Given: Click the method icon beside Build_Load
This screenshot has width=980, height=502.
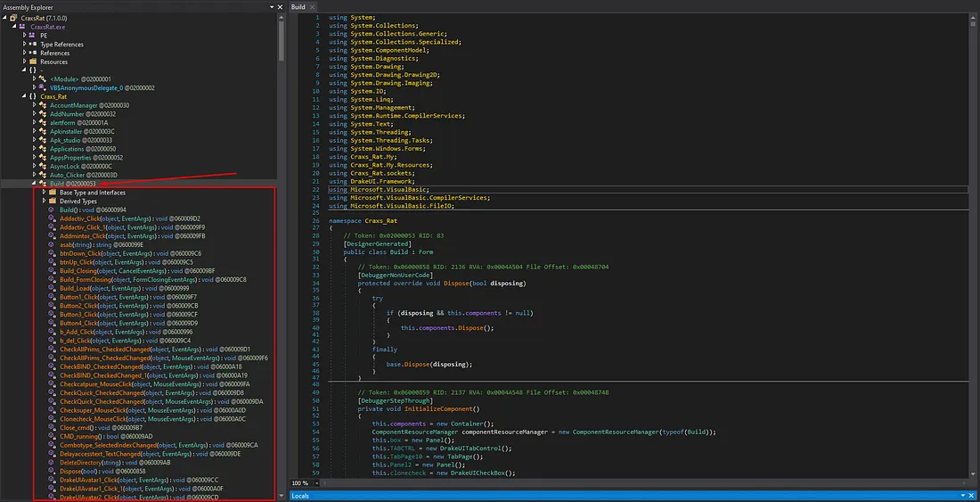Looking at the screenshot, I should [52, 288].
